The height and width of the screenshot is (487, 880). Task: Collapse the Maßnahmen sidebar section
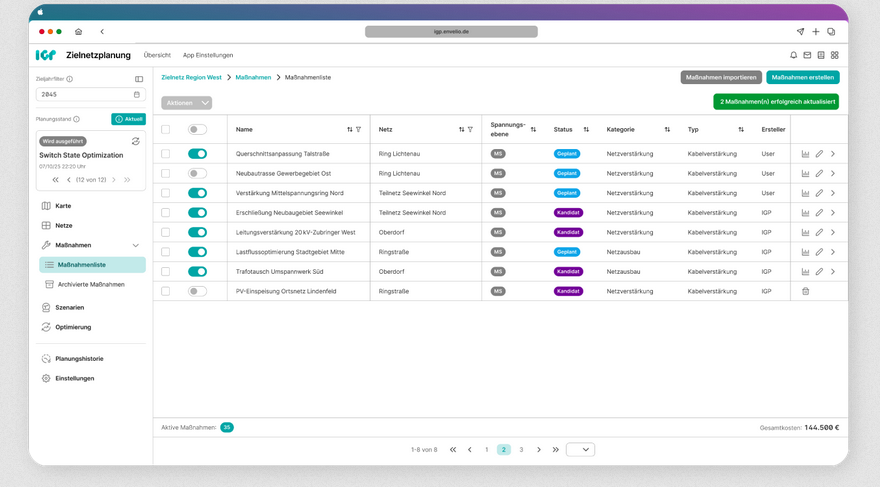136,245
